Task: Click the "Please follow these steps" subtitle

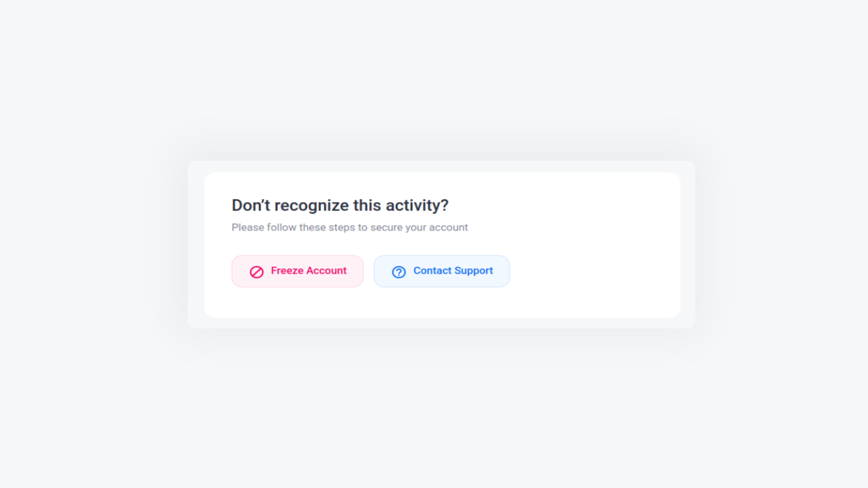Action: click(349, 227)
